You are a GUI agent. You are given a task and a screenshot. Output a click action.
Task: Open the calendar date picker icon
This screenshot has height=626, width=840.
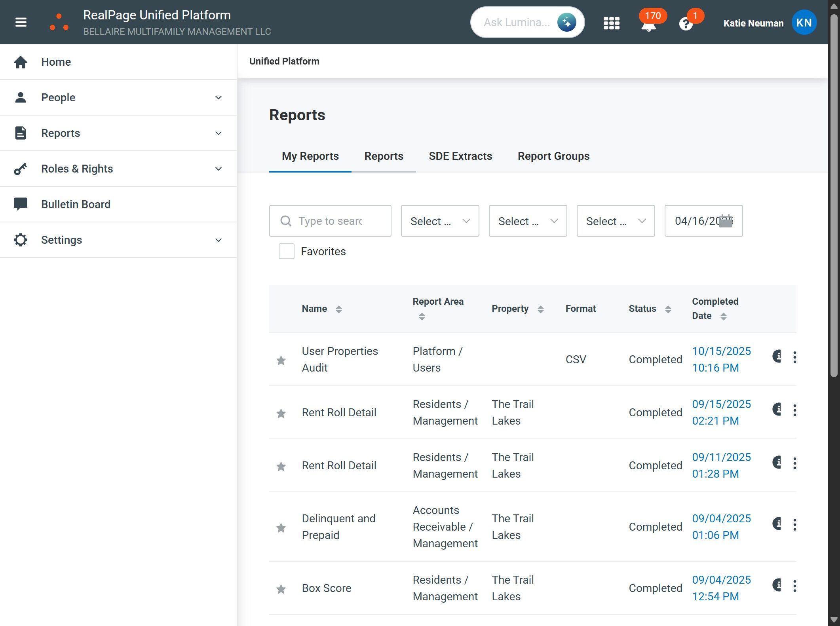(726, 221)
